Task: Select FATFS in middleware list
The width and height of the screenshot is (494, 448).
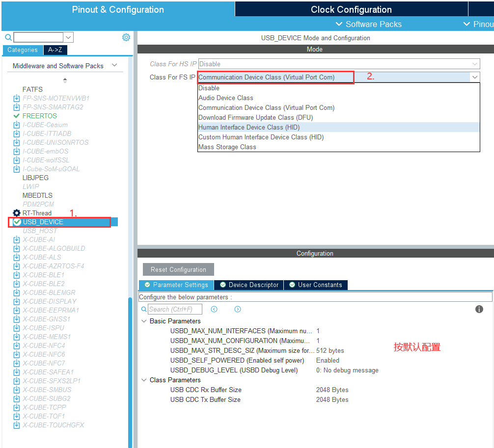Action: point(32,89)
